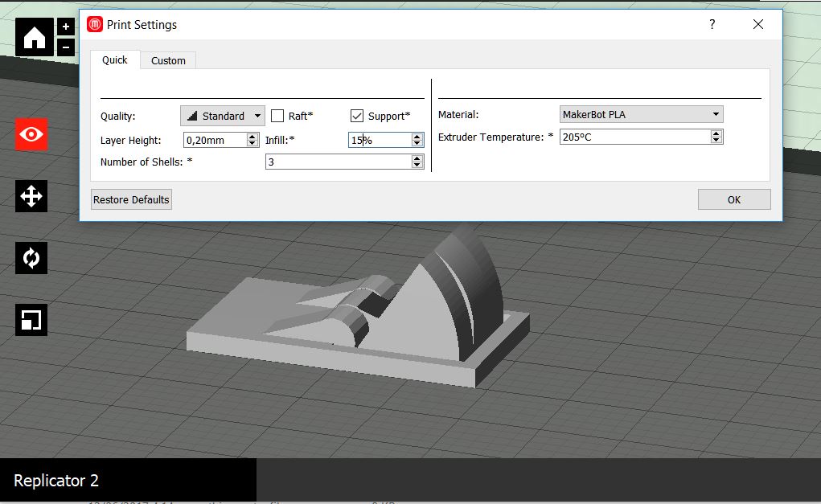Image resolution: width=821 pixels, height=504 pixels.
Task: Zoom in with the plus button
Action: click(66, 27)
